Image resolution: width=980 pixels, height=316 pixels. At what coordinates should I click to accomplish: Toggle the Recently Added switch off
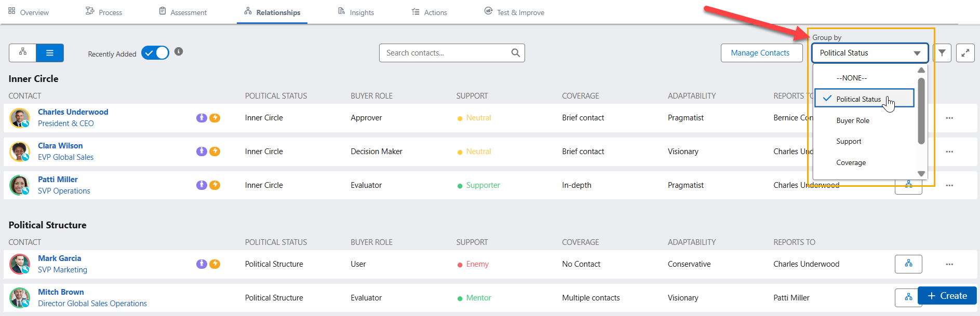(x=155, y=53)
